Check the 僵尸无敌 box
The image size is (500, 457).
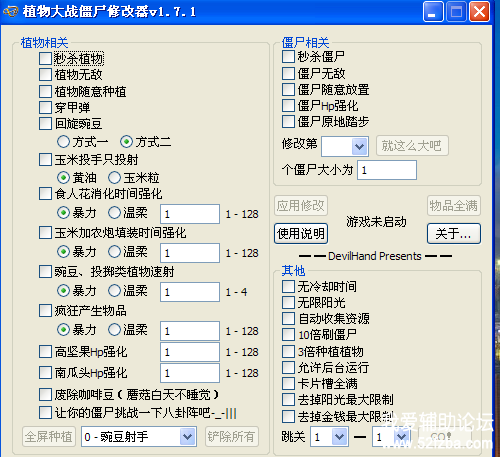288,73
